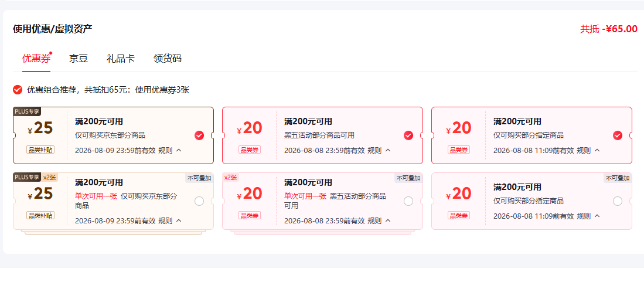Expand 规则 on the unselected x2张 ¥25 coupon
This screenshot has height=282, width=644.
pyautogui.click(x=170, y=221)
